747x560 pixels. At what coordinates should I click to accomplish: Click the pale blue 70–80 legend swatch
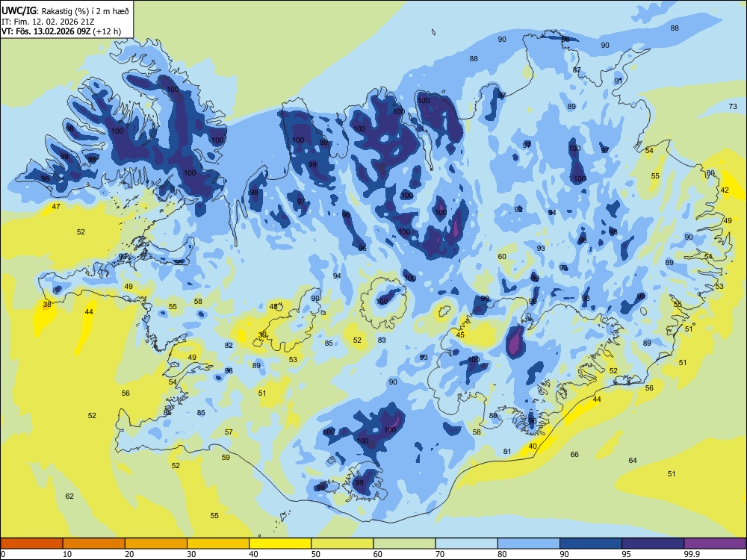(466, 544)
